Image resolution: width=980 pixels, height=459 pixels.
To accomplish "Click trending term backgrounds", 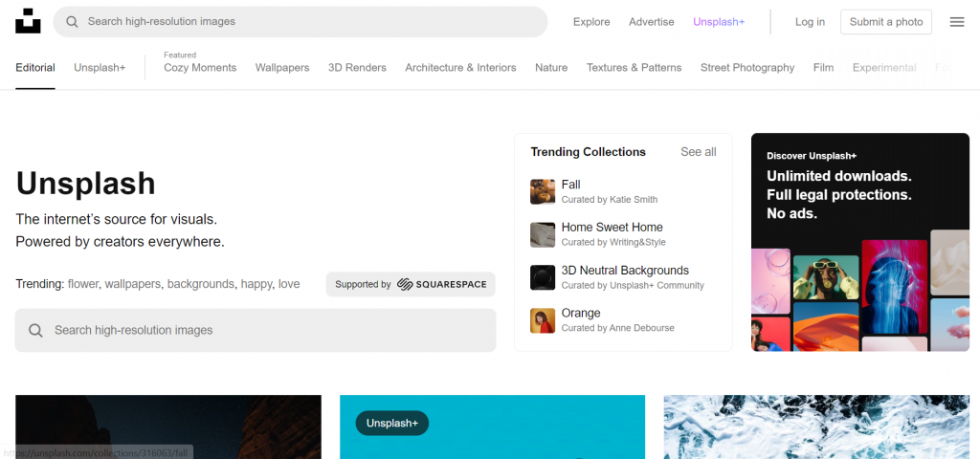I will click(201, 284).
